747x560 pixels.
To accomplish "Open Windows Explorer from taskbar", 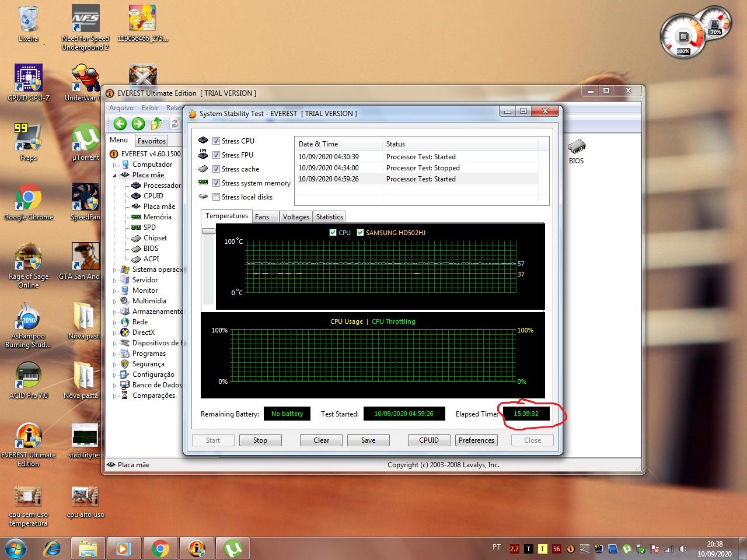I will pos(88,548).
